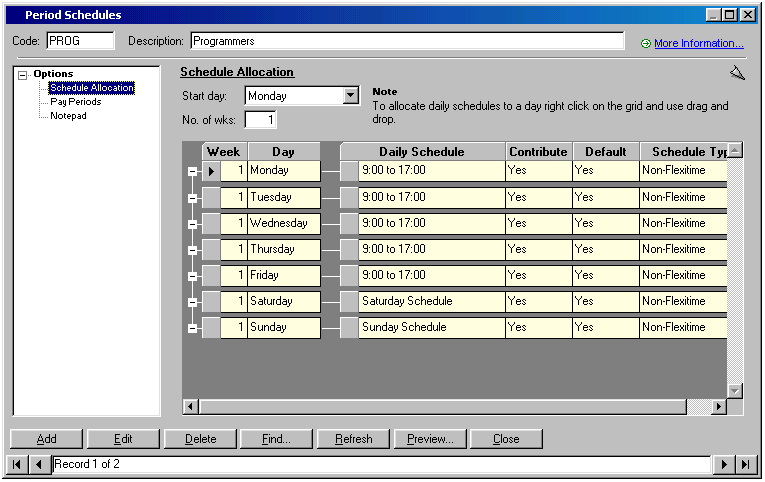Click Friday's 9:00 to 17:00 schedule cell
Image resolution: width=765 pixels, height=482 pixels.
[432, 276]
